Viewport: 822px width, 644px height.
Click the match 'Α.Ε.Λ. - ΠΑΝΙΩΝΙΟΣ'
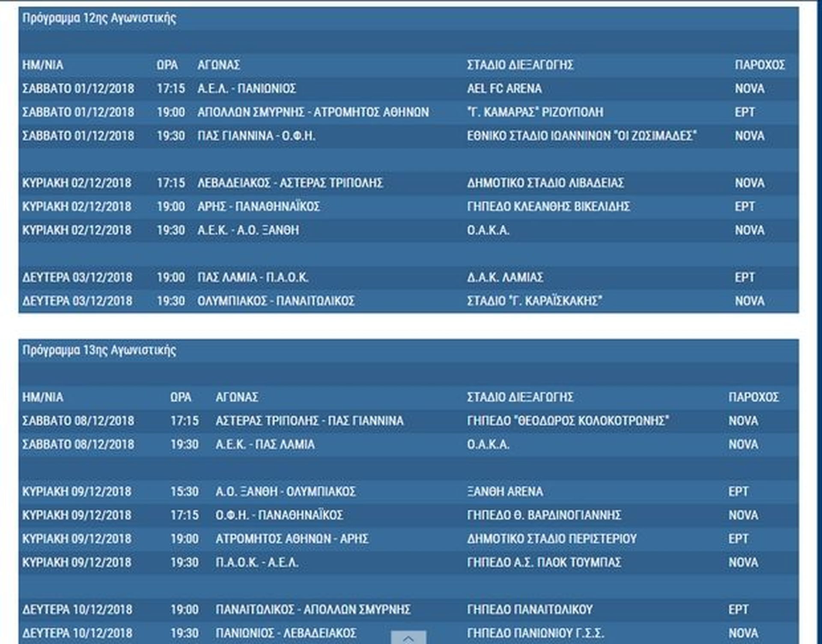pos(247,89)
